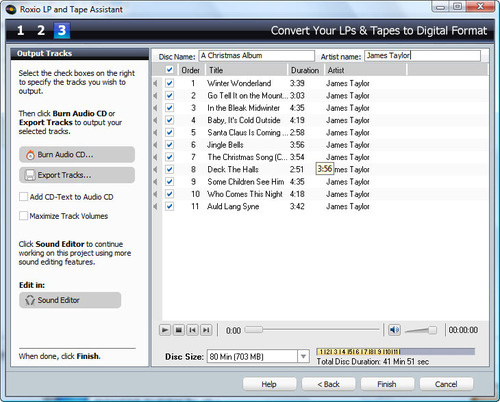Select Who Comes This Night title
This screenshot has width=500, height=402.
pos(245,194)
